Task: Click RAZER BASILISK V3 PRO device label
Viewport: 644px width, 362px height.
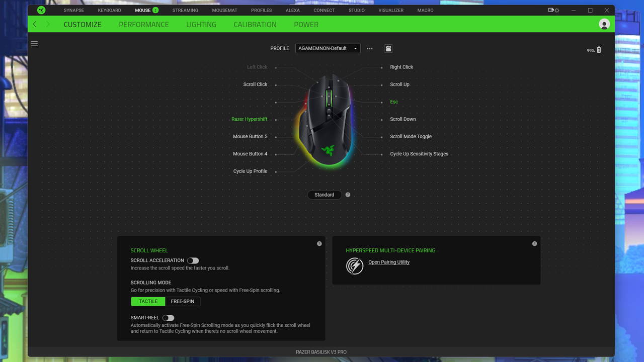Action: click(321, 352)
